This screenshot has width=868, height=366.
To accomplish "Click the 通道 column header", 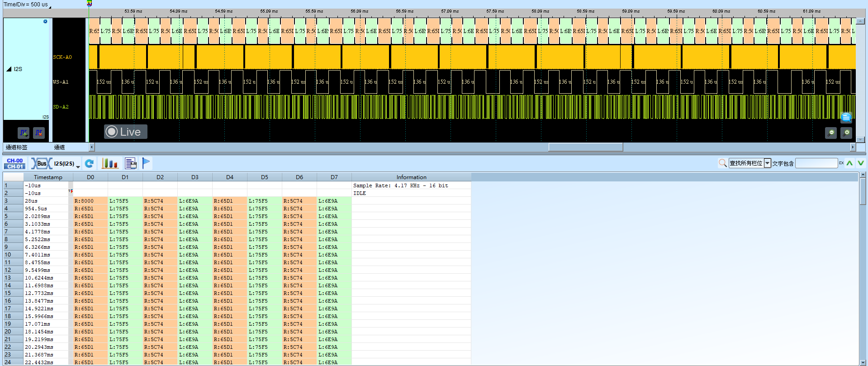I will point(59,147).
